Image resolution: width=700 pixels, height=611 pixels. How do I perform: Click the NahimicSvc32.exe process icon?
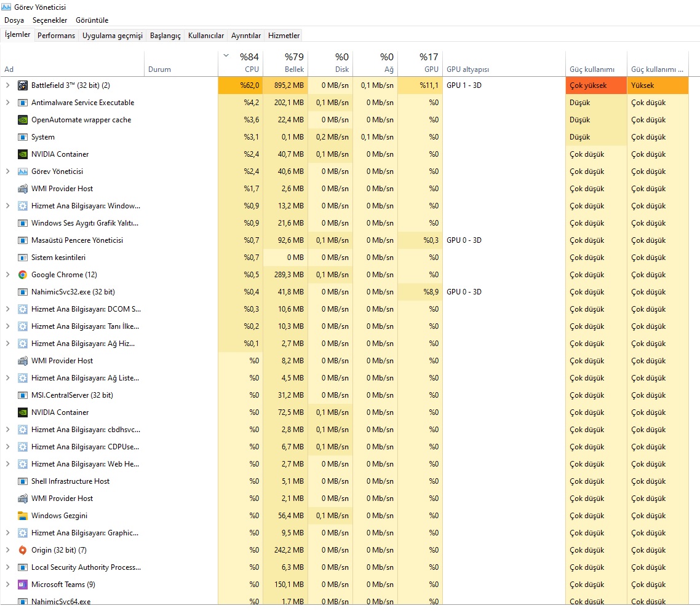coord(22,292)
